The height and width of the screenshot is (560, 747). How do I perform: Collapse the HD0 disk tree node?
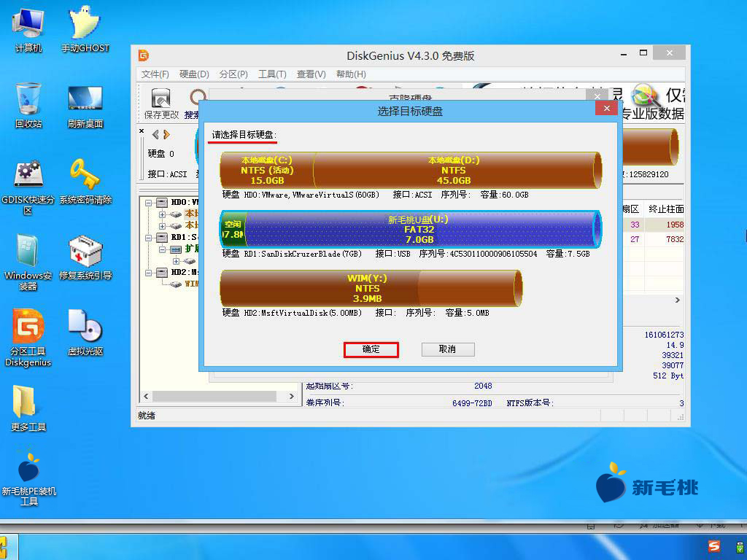(149, 203)
